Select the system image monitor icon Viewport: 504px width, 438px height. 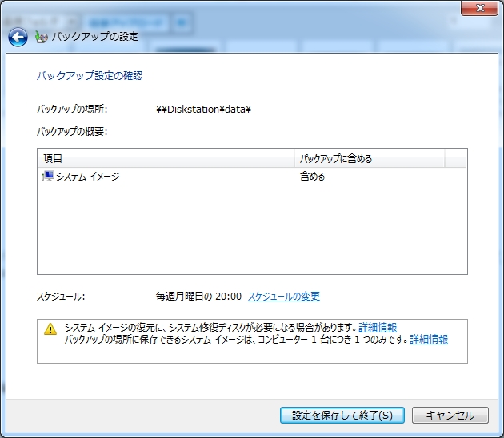click(x=47, y=177)
